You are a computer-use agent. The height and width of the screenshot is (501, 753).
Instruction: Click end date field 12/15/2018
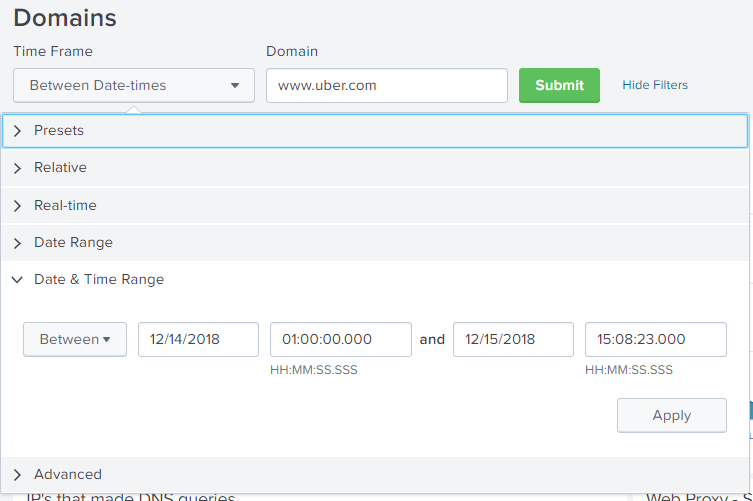tap(513, 340)
